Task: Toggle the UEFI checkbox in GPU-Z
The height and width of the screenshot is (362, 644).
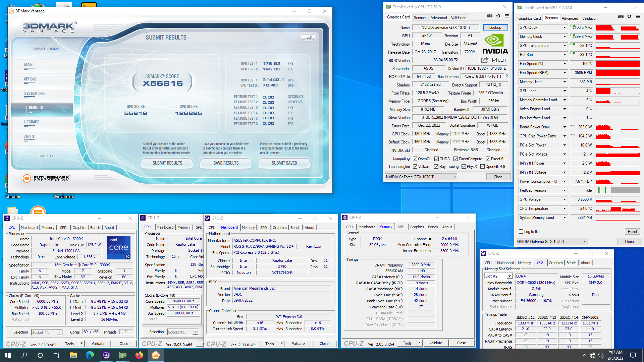Action: coord(494,60)
